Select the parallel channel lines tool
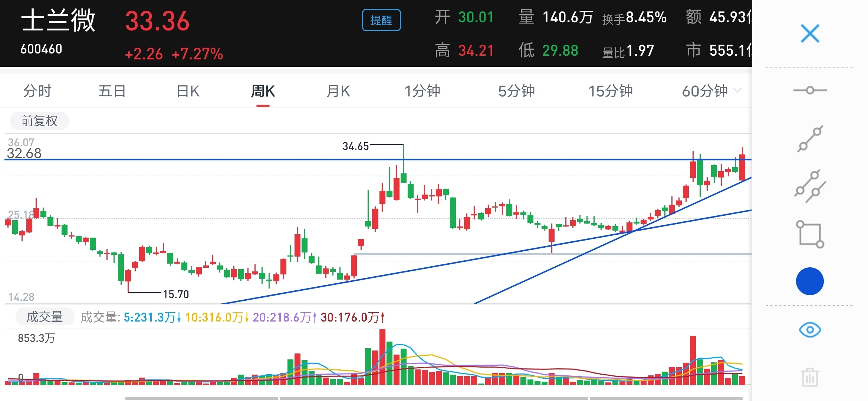Image resolution: width=868 pixels, height=401 pixels. 810,186
